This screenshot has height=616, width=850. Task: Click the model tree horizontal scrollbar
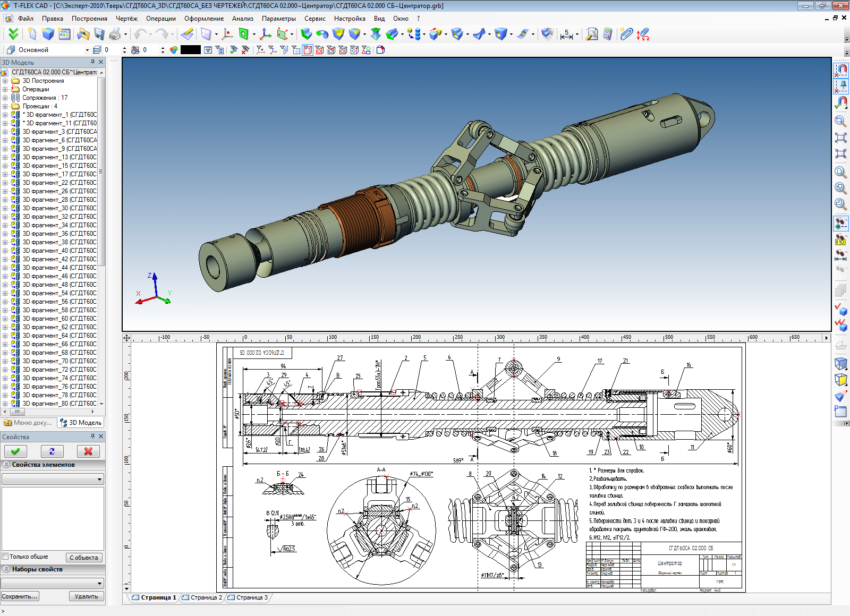18,412
